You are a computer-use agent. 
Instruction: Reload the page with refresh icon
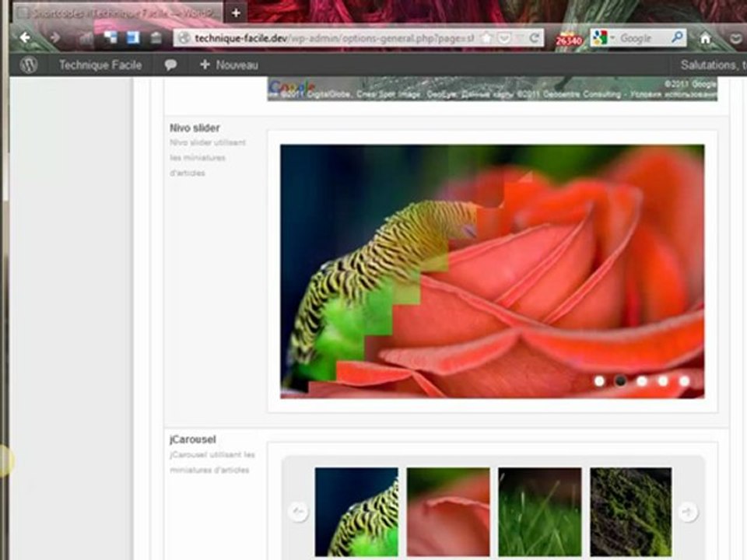pyautogui.click(x=535, y=38)
